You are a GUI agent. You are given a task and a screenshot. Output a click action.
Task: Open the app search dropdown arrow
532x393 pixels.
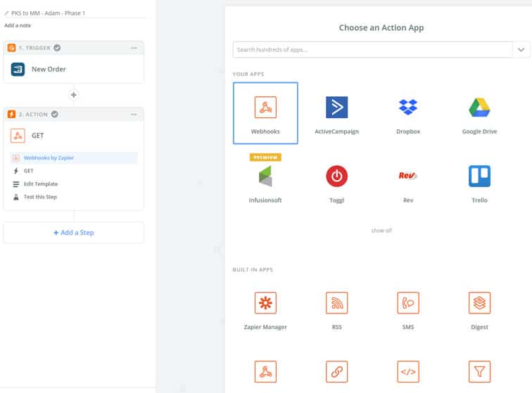point(521,50)
